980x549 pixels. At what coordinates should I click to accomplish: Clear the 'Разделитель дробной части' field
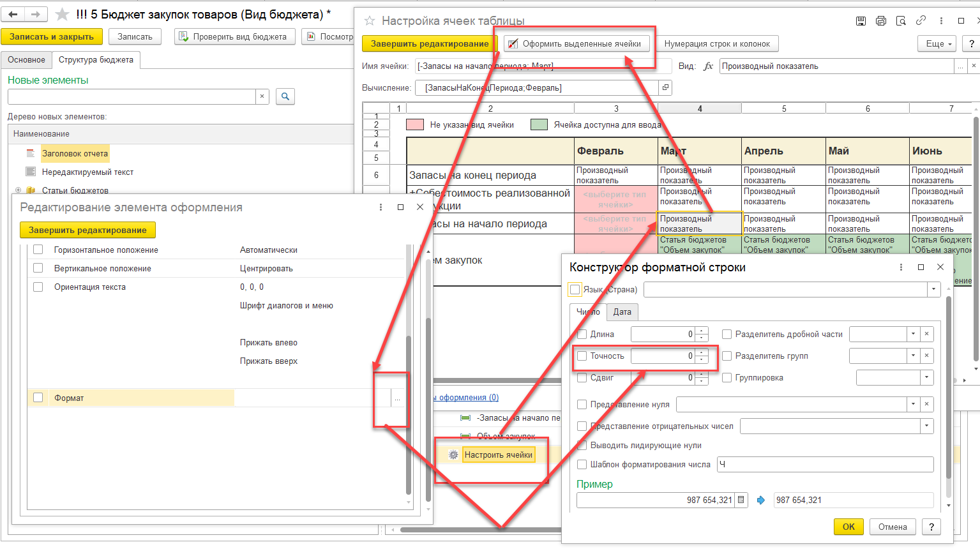point(926,334)
